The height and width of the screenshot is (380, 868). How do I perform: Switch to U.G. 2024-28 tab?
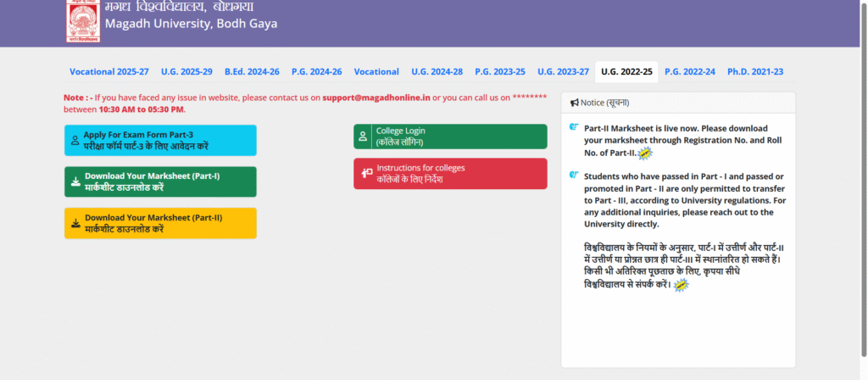[437, 71]
